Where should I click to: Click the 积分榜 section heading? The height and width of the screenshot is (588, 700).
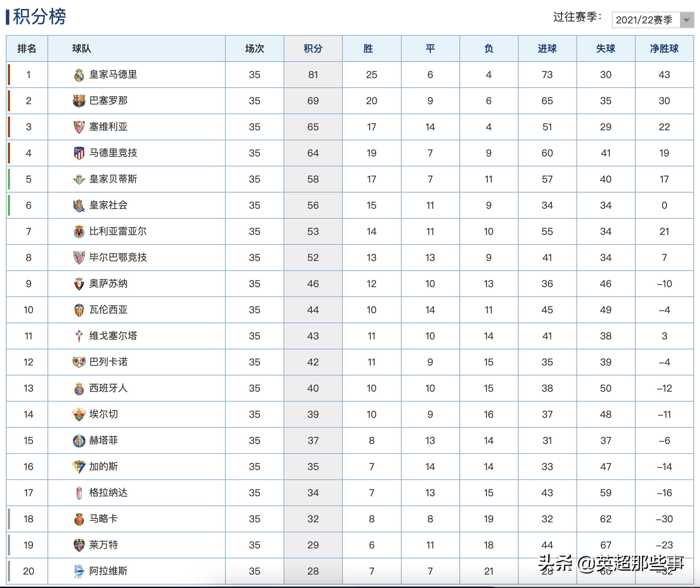(39, 17)
